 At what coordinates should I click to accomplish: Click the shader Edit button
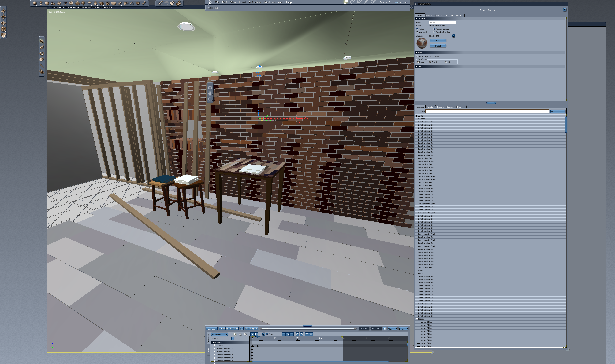click(438, 40)
